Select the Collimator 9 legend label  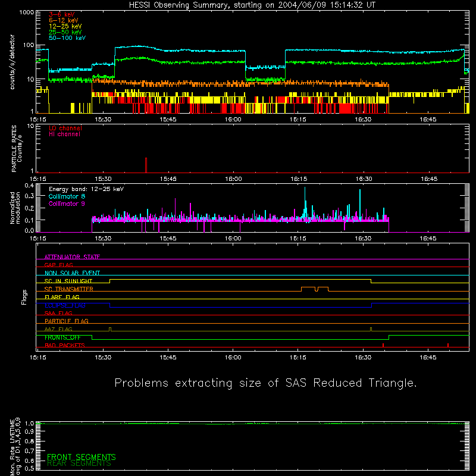(67, 203)
